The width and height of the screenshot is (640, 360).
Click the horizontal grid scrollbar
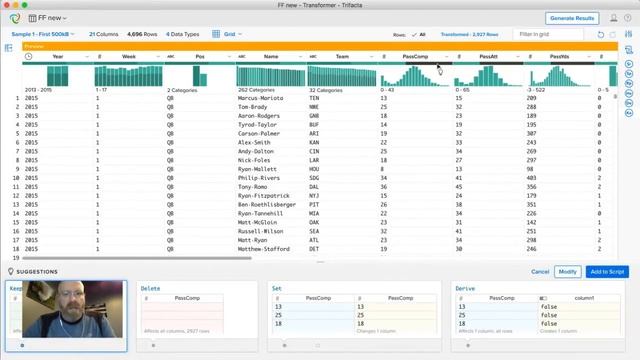137,258
